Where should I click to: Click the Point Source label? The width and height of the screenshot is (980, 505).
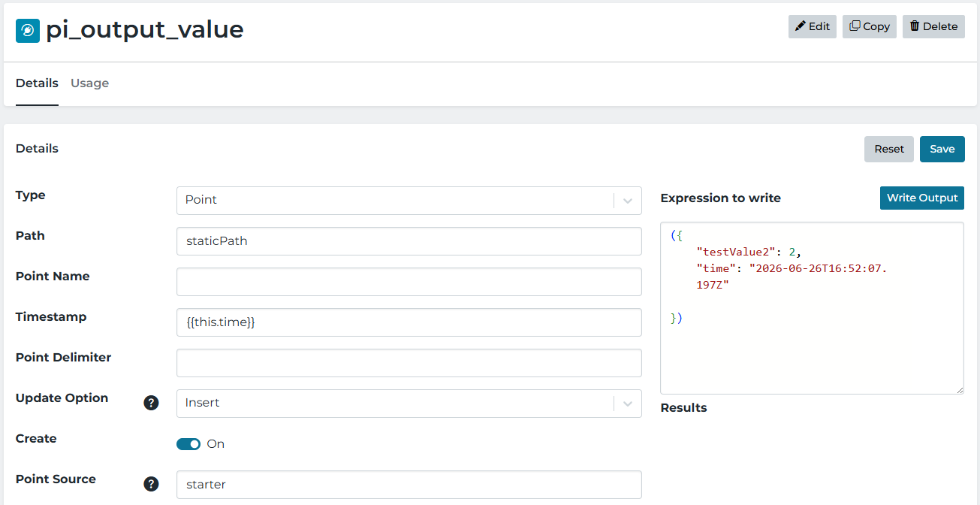[56, 479]
